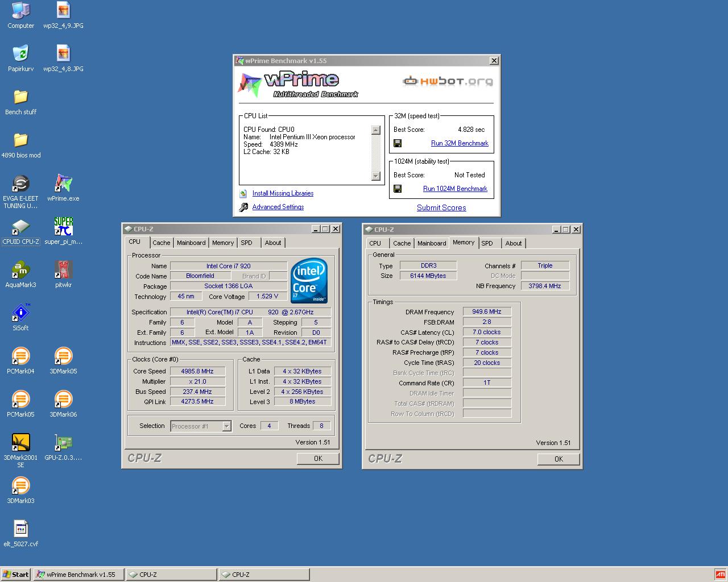Launch 3DMark2001 SE shortcut
The image size is (728, 582).
tap(20, 451)
